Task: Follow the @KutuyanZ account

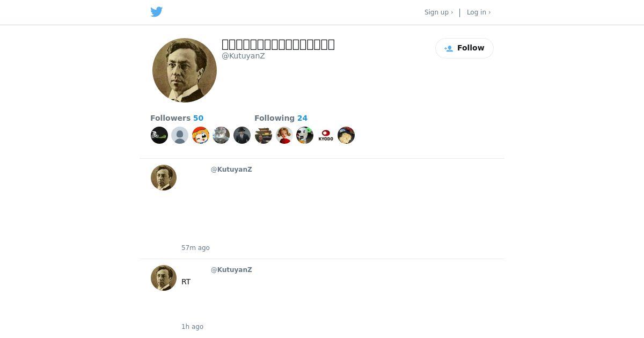Action: click(x=464, y=48)
